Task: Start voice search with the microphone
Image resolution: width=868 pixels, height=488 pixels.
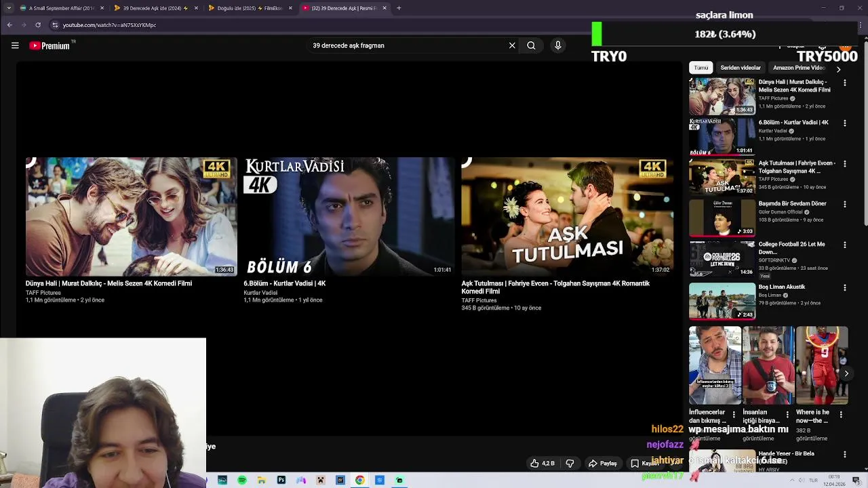Action: (x=558, y=45)
